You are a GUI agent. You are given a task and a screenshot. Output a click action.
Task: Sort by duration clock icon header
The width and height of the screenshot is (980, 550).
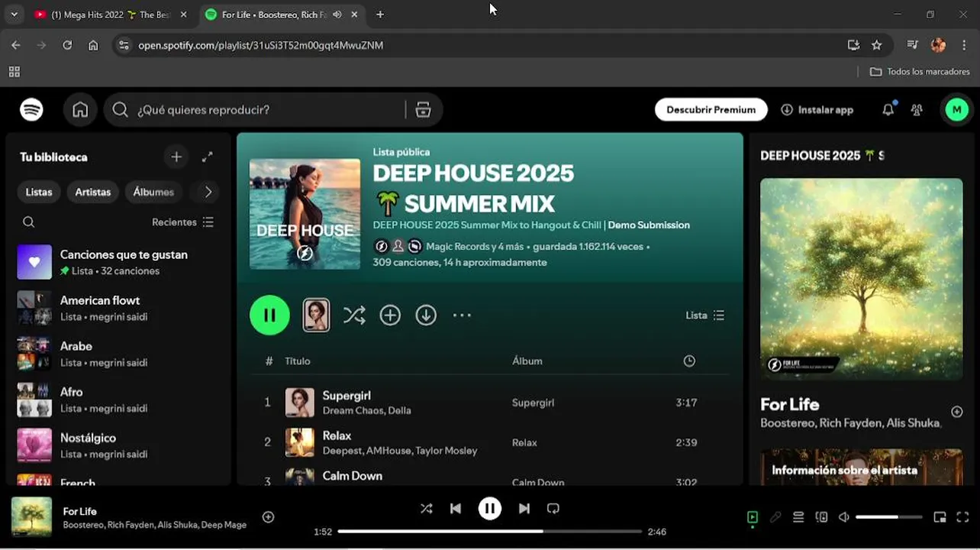(689, 361)
